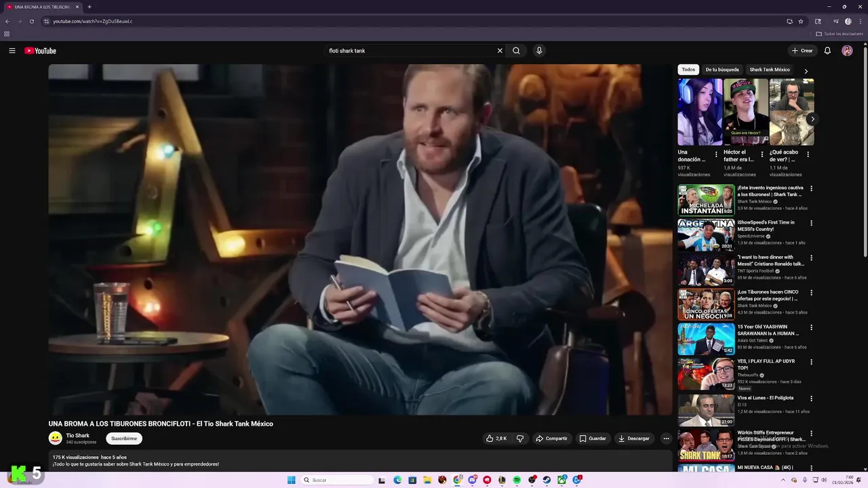Go back with the browser back arrow

click(x=7, y=21)
